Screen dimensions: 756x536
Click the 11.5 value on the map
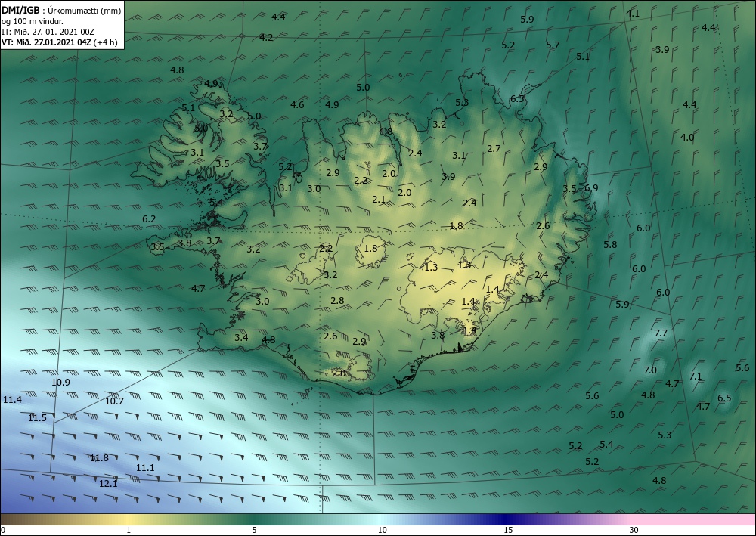(x=37, y=417)
